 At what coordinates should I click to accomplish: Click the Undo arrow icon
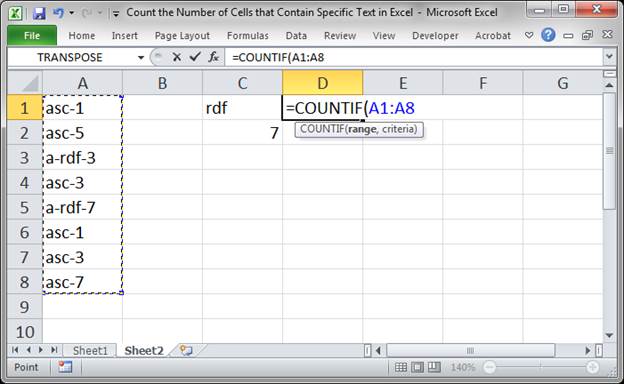(58, 13)
